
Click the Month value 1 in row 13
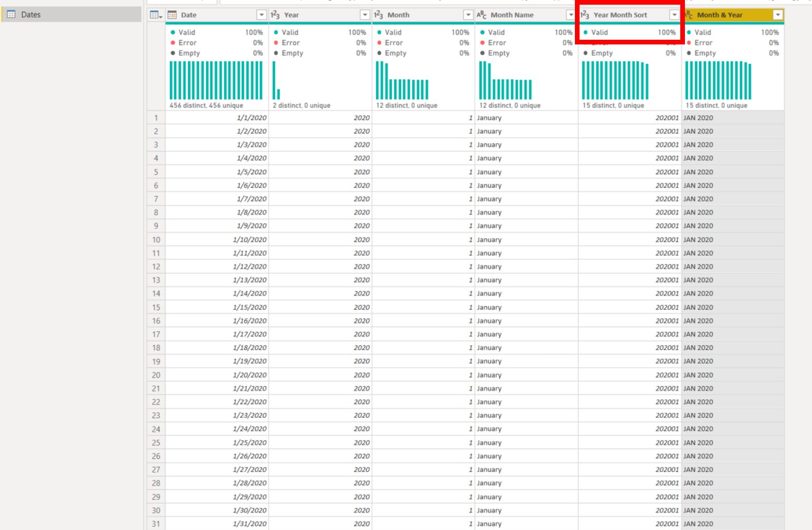click(x=424, y=280)
